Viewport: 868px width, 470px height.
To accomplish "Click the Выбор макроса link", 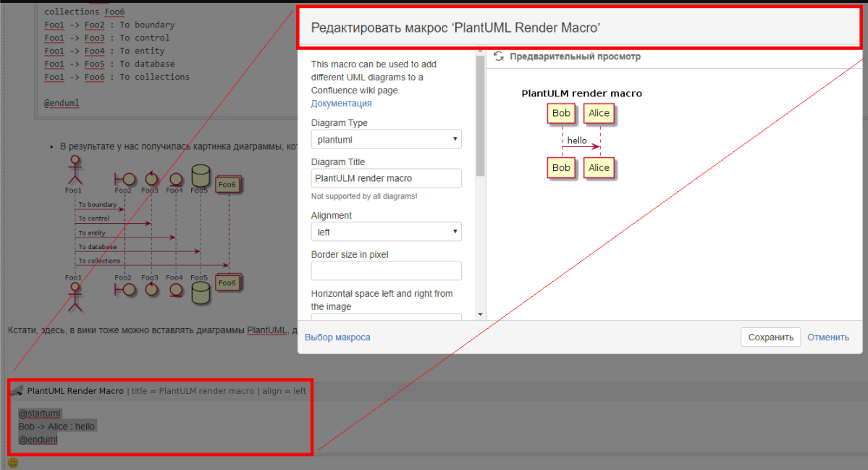I will coord(337,337).
